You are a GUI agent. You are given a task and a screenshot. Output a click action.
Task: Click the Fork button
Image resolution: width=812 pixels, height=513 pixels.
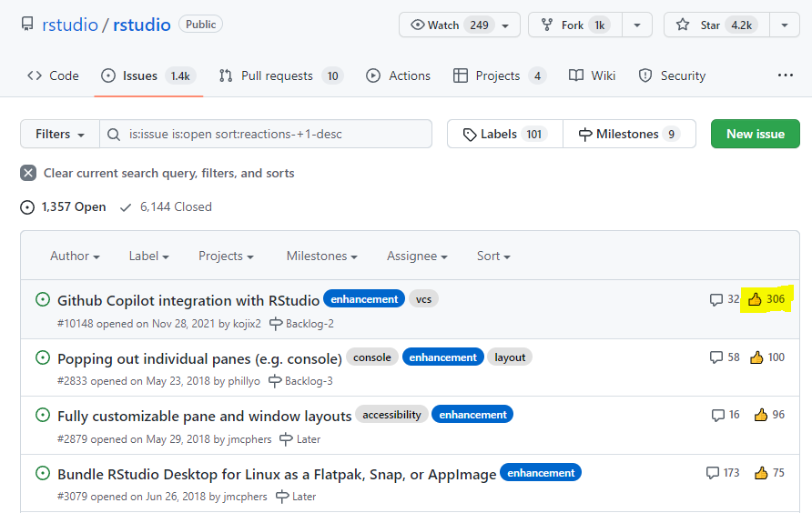575,25
